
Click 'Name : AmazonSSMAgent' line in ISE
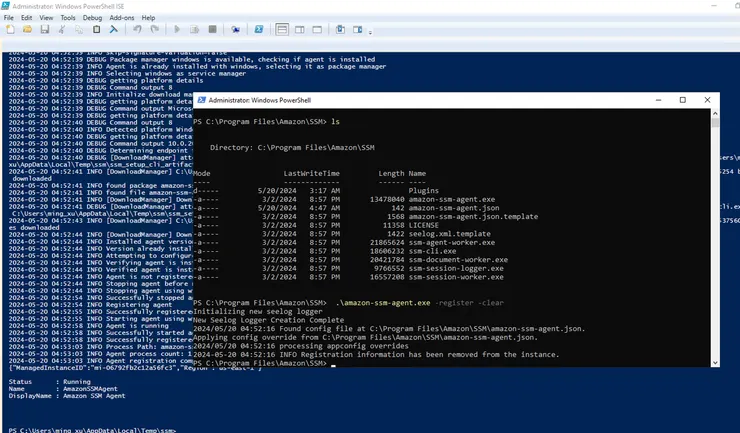(x=63, y=389)
